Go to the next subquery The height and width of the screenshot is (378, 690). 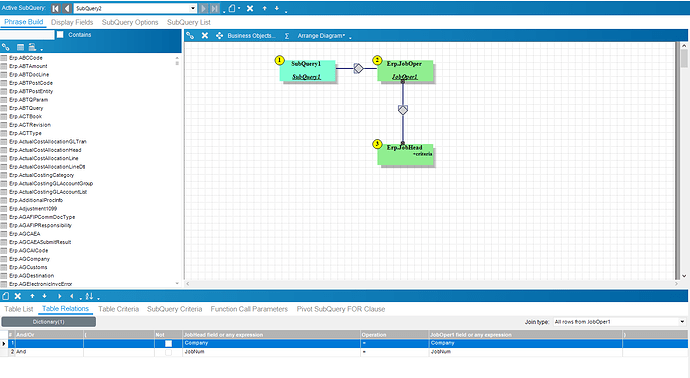click(203, 8)
